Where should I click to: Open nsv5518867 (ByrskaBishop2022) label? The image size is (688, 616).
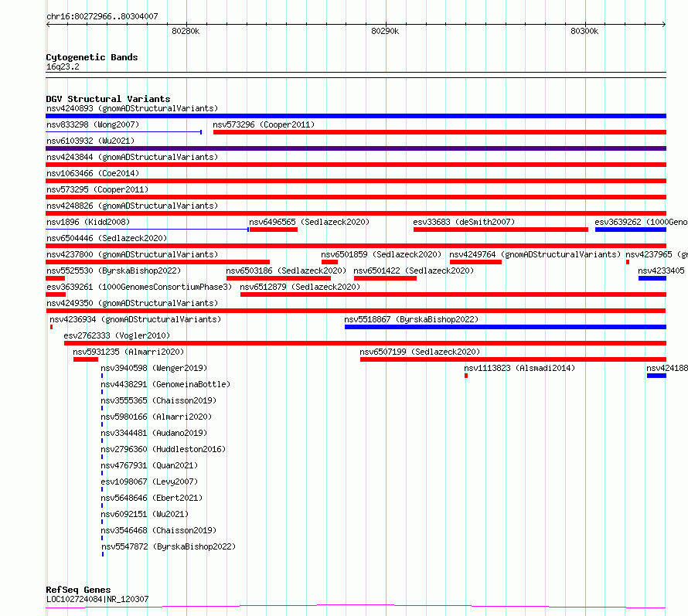coord(411,319)
